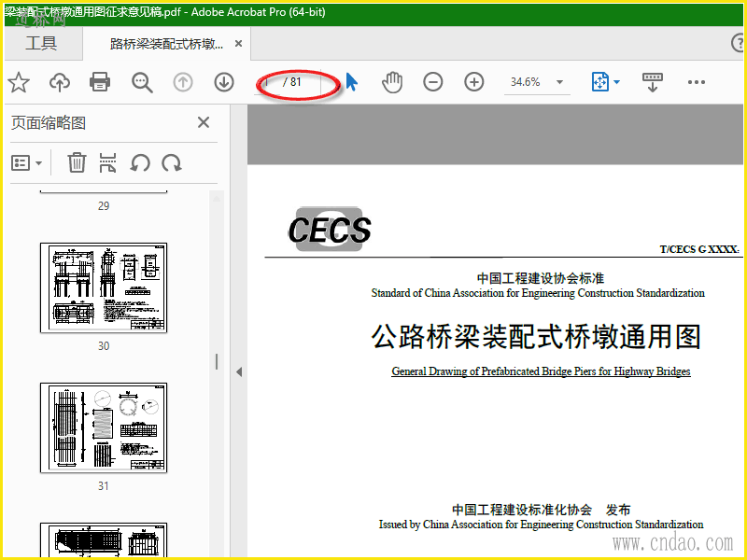Zoom out with the minus button
The image size is (747, 560).
tap(433, 82)
